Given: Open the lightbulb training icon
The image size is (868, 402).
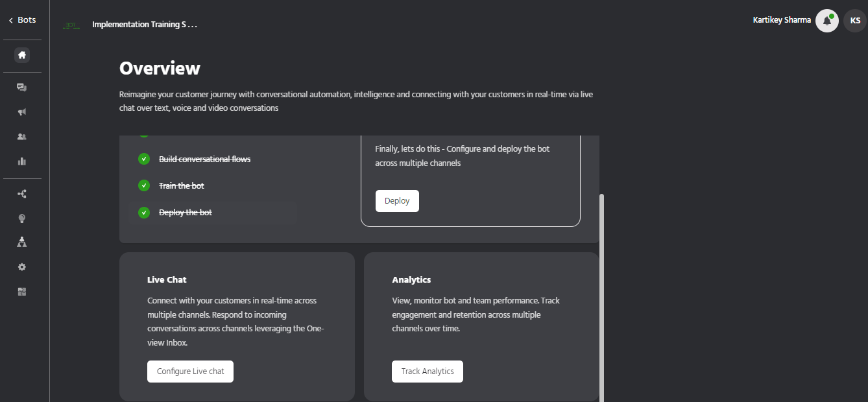Looking at the screenshot, I should [22, 219].
